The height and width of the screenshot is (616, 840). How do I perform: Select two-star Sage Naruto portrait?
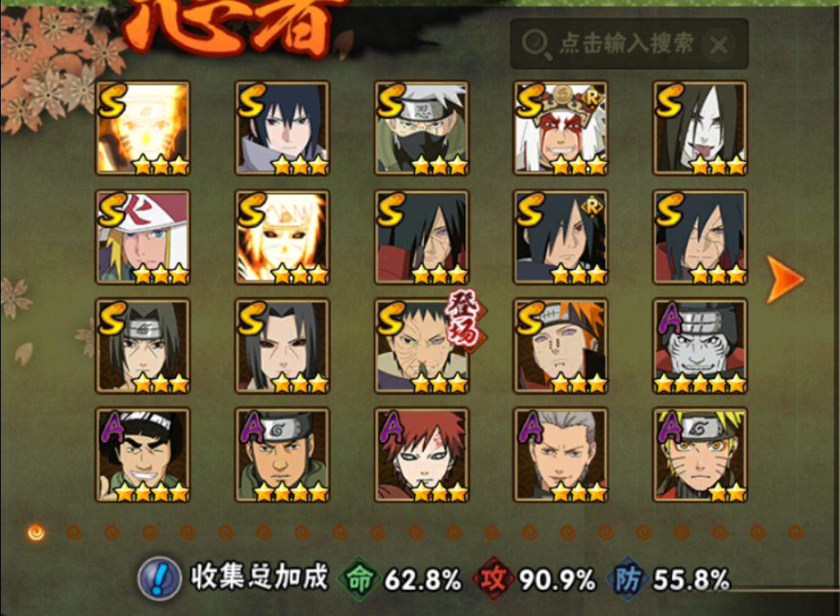[x=699, y=455]
